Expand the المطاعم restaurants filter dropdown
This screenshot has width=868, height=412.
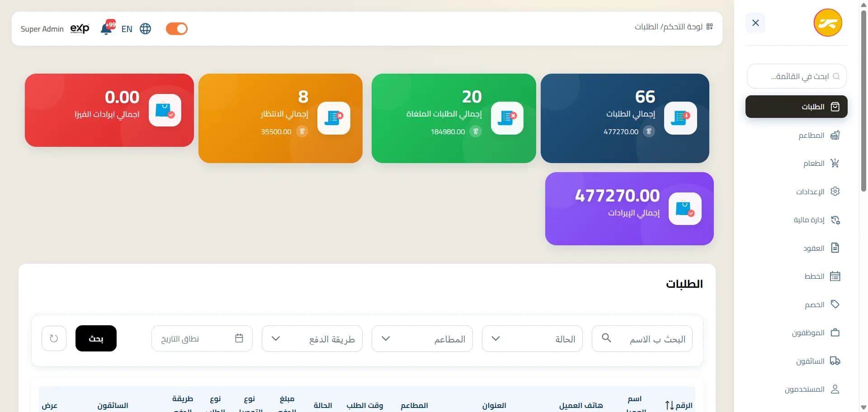(422, 338)
